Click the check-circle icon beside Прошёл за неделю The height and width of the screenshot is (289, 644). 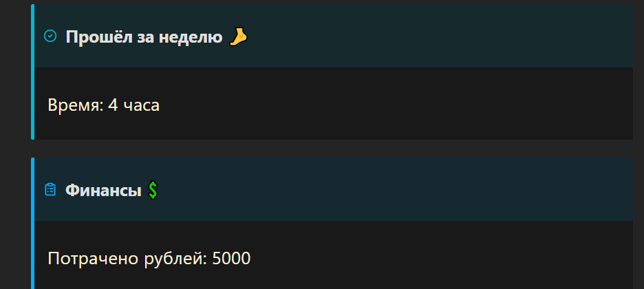[50, 36]
